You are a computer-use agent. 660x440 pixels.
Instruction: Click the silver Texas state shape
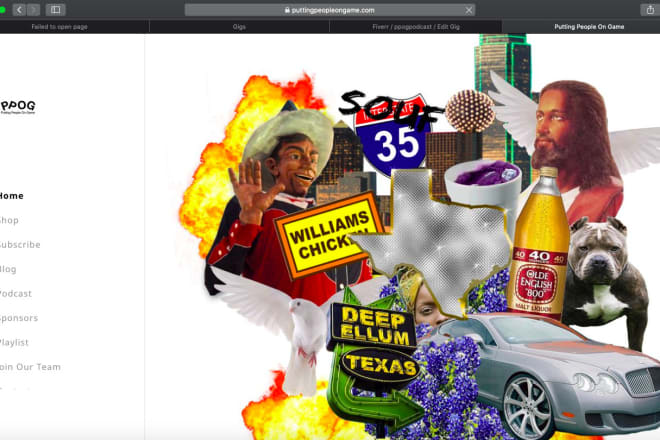(438, 244)
